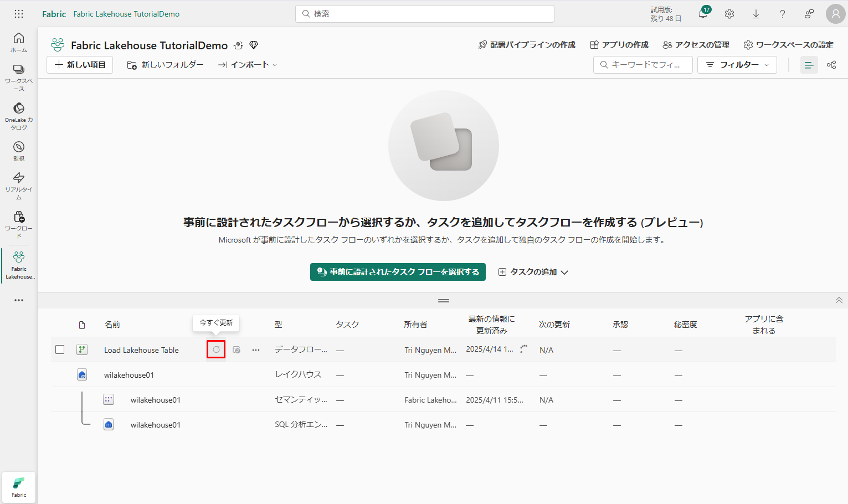Screen dimensions: 848x504
Task: Click the refresh now icon for Load Lakehouse Table
Action: point(216,349)
